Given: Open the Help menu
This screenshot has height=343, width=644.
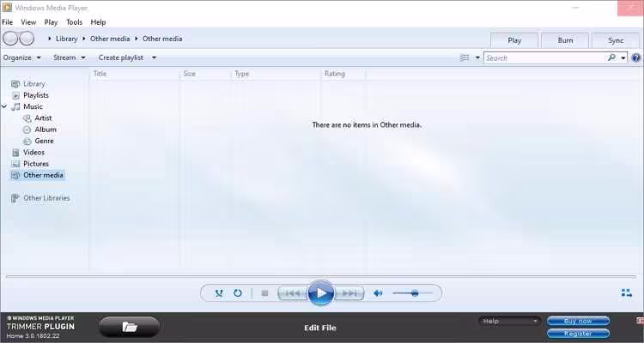Looking at the screenshot, I should pyautogui.click(x=98, y=22).
